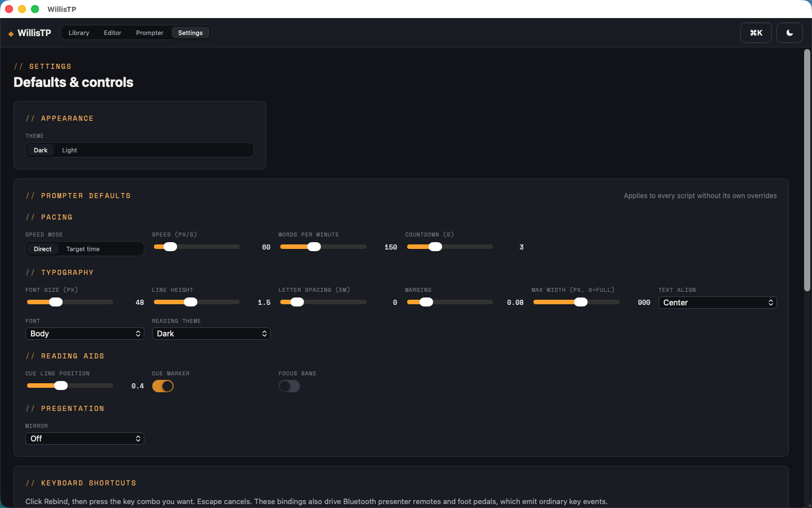Click the Line Height slider
The width and height of the screenshot is (812, 508).
197,302
